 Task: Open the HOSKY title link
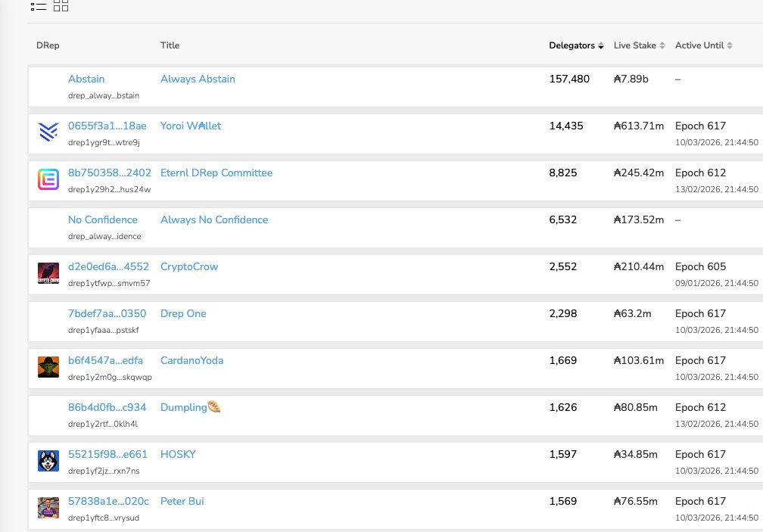click(x=178, y=454)
